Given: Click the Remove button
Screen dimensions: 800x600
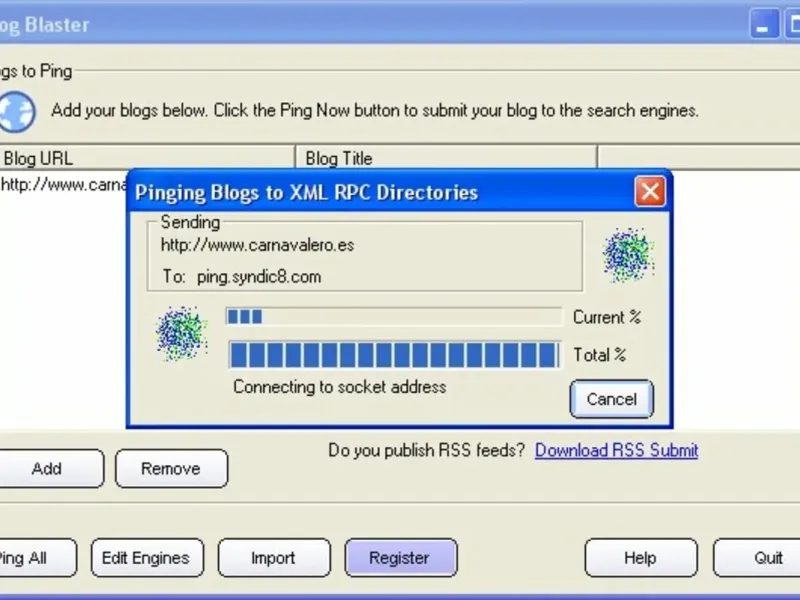Looking at the screenshot, I should tap(171, 468).
